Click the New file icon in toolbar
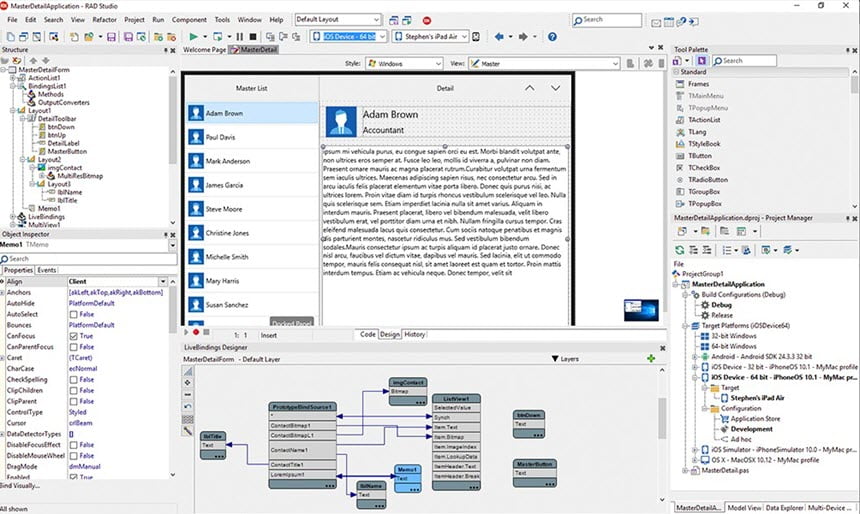This screenshot has width=860, height=514. pos(10,37)
